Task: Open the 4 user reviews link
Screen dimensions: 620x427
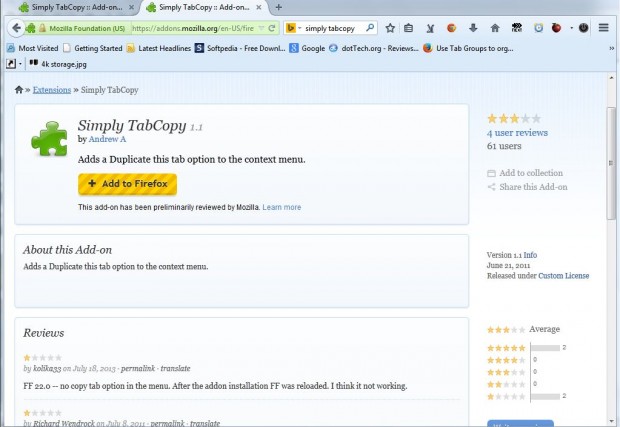Action: [x=517, y=133]
